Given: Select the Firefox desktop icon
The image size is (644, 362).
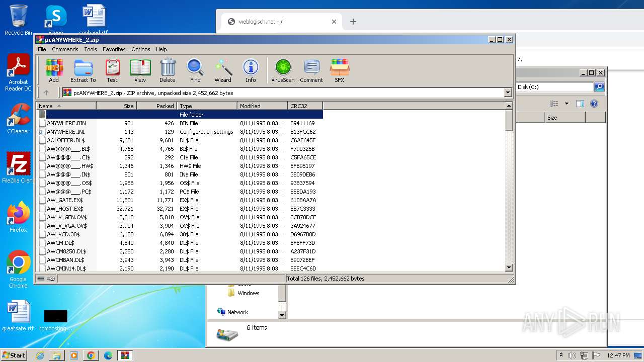Looking at the screenshot, I should click(18, 217).
